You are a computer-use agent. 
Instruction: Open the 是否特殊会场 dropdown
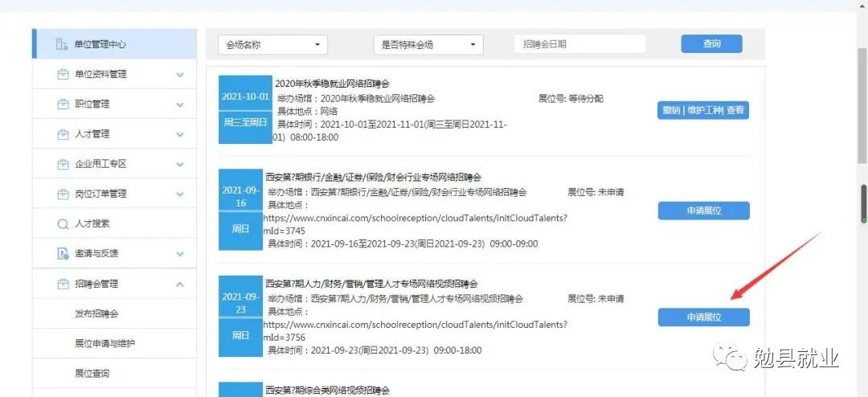click(x=428, y=44)
